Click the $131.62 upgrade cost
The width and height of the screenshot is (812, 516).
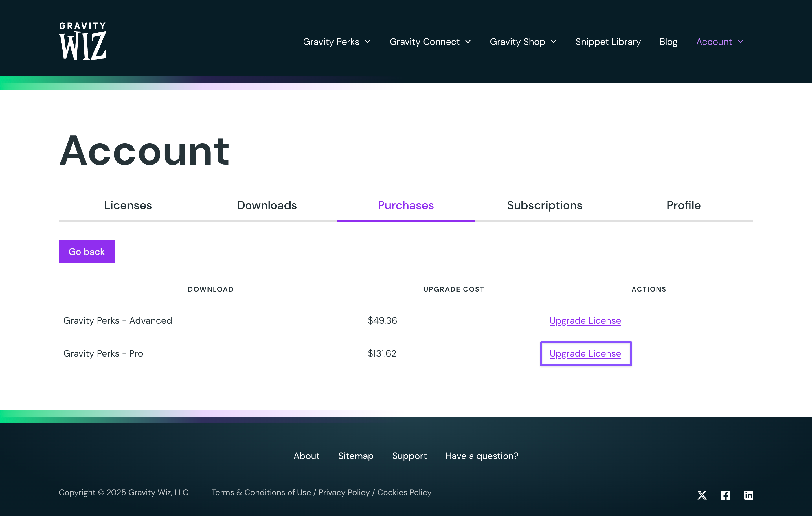tap(382, 353)
